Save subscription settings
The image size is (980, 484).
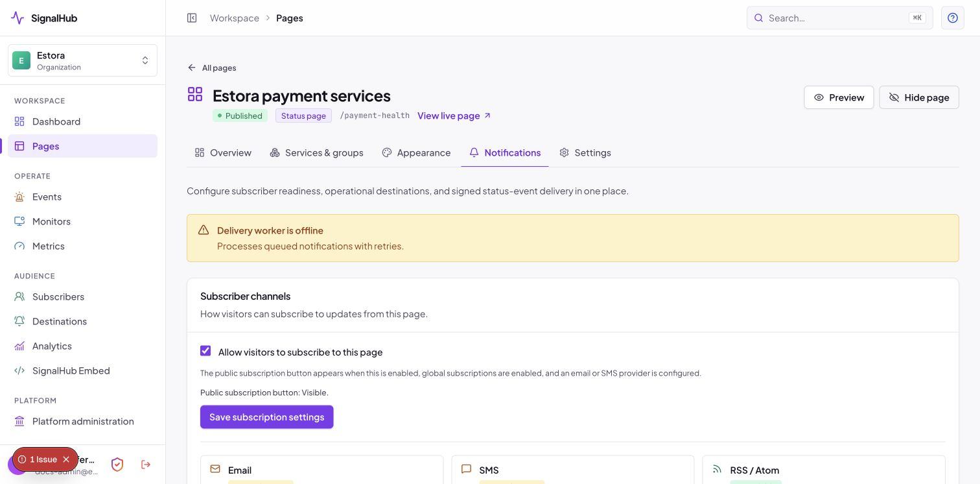point(267,417)
